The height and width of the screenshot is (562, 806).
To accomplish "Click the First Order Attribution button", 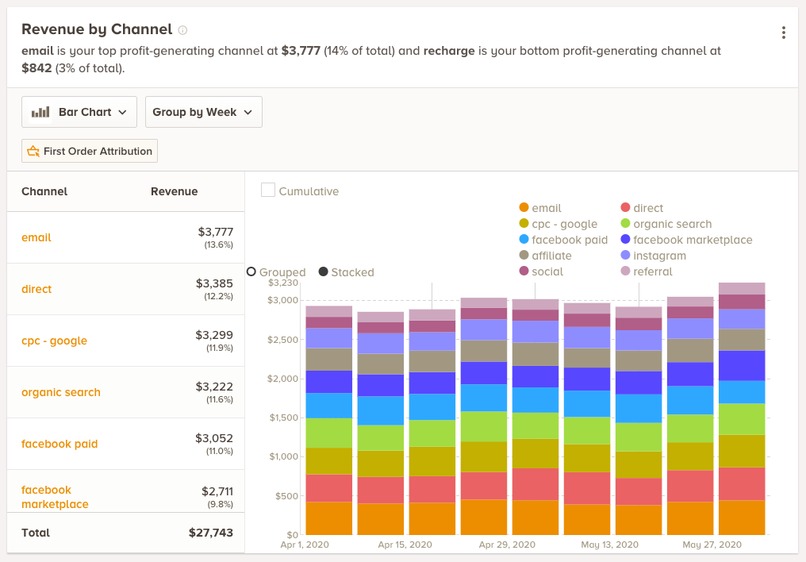I will pos(89,151).
